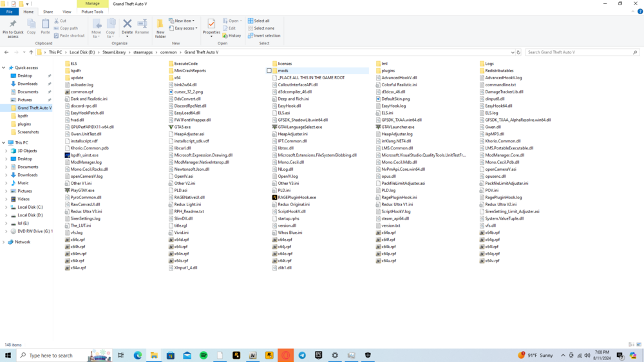Switch to the Home ribbon tab

(28, 12)
